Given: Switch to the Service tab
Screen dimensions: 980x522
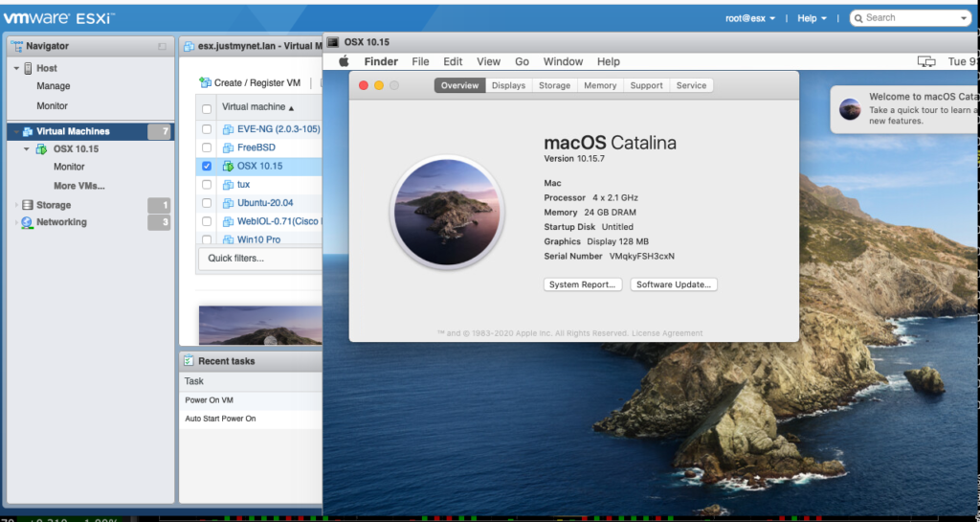Looking at the screenshot, I should tap(691, 85).
